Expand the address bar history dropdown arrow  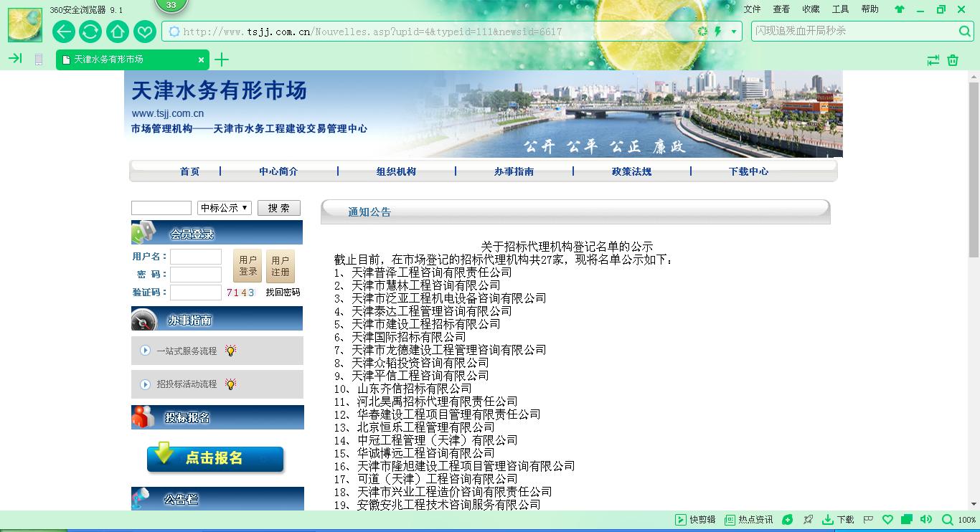click(x=734, y=32)
